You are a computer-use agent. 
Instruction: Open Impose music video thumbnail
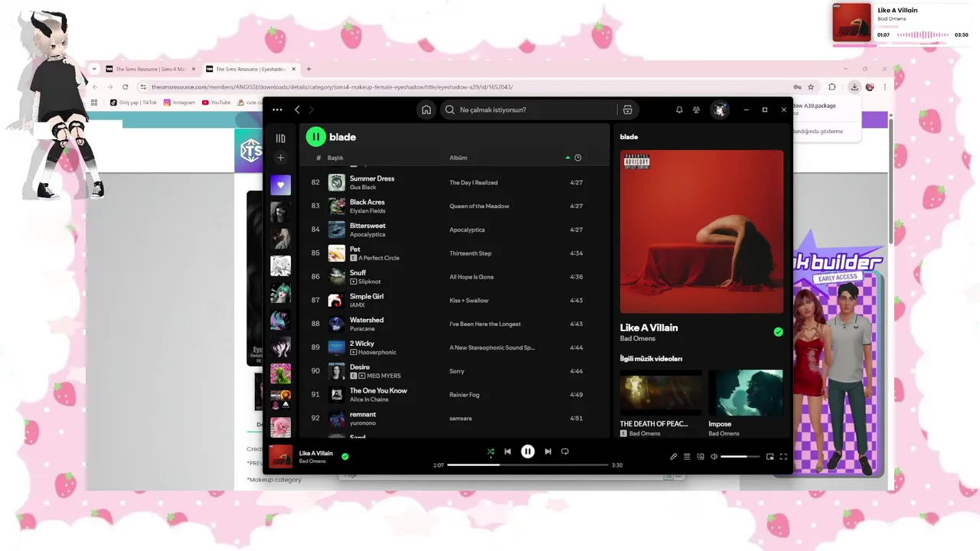click(x=746, y=393)
